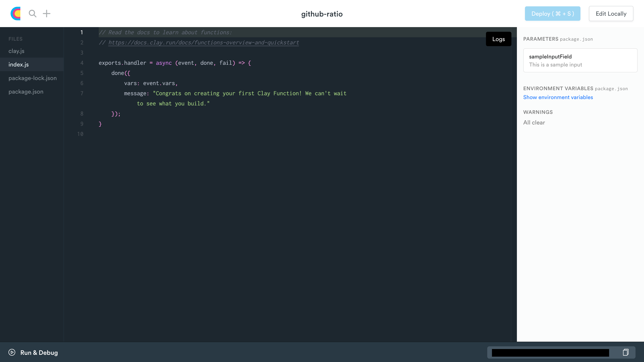The image size is (644, 362).
Task: Open the clay.js file
Action: [17, 51]
